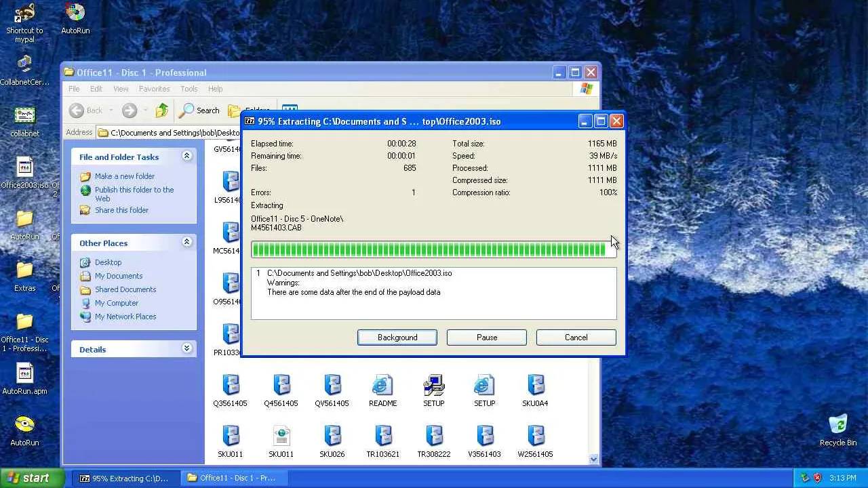Go to Shared Documents in Other Places
This screenshot has height=488, width=868.
click(125, 289)
